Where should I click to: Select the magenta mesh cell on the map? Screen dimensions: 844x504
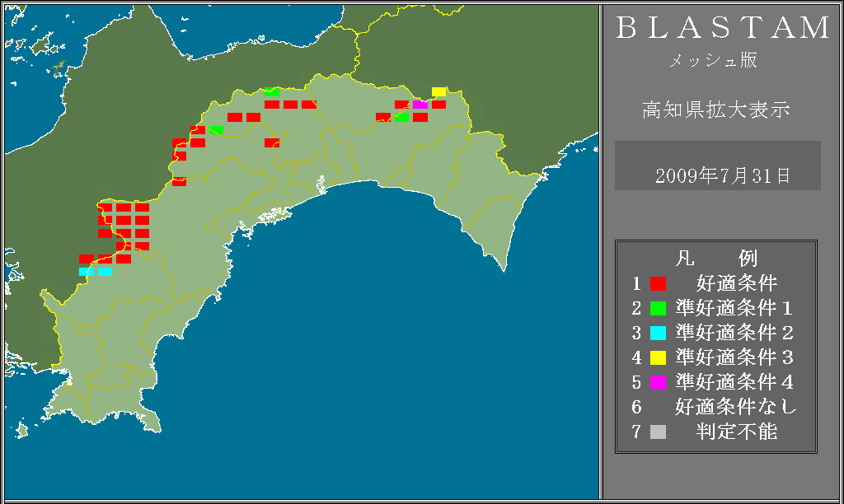[420, 105]
